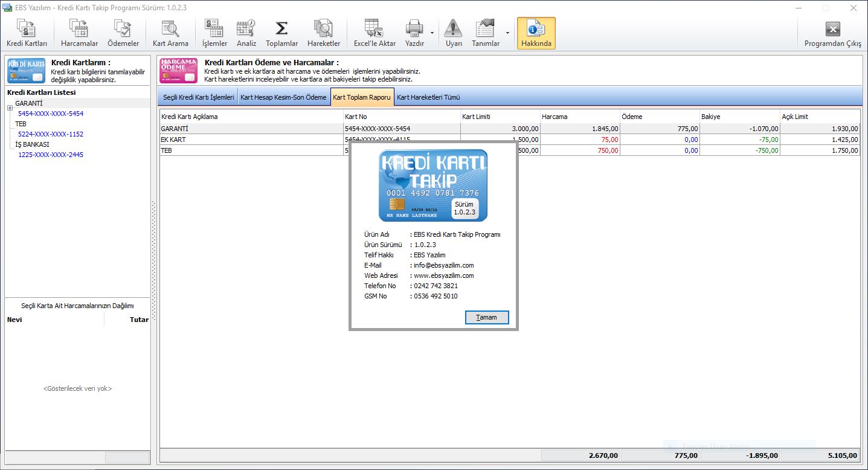Open the Harcamalar toolbar icon
This screenshot has height=470, width=868.
click(x=79, y=33)
